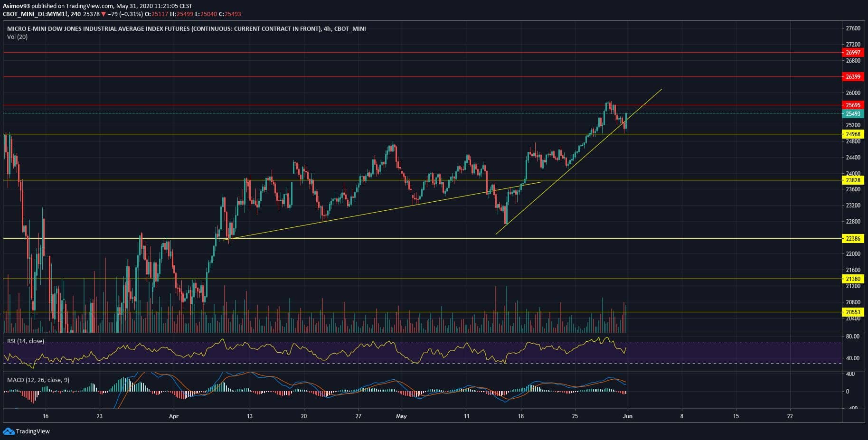
Task: Click the 24400 price axis value
Action: (x=853, y=158)
